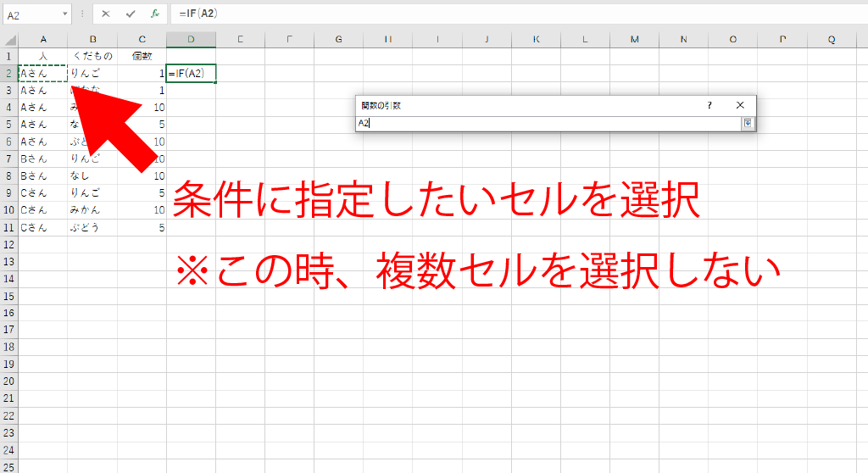Click cell D2 showing =IF(A2)
Screen dimensions: 868x473
pos(191,74)
